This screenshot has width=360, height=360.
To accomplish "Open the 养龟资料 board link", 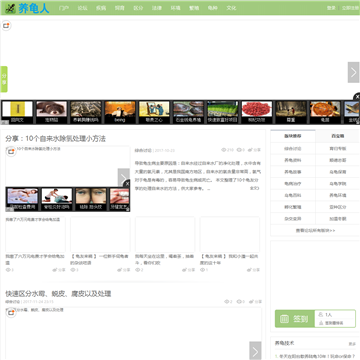I will [293, 160].
